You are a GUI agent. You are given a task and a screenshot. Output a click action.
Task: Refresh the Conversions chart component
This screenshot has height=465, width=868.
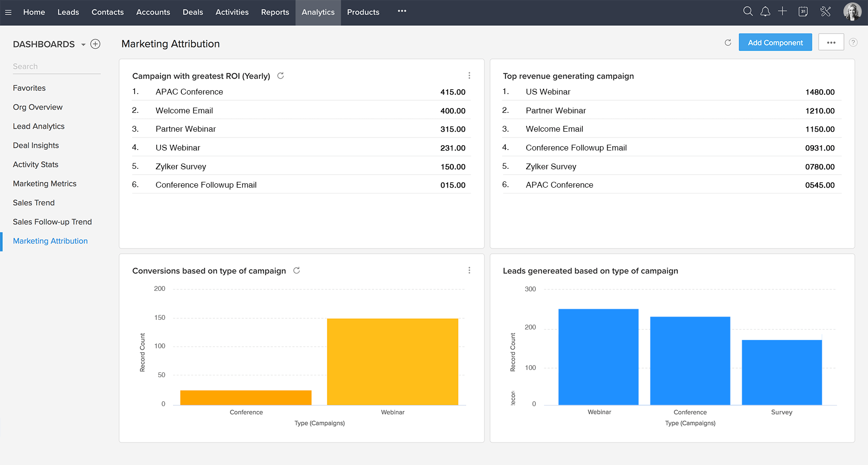(297, 271)
